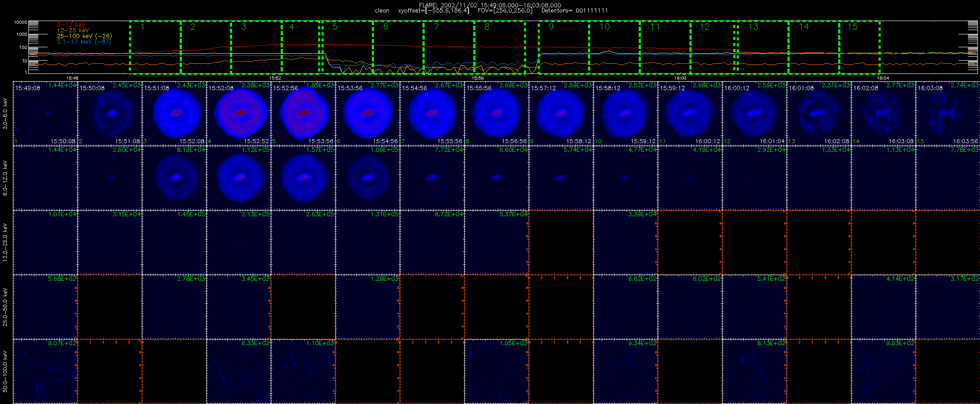Screen dimensions: 980x404
Task: Open the 3.0-6.0 keV image starting 16:01:08
Action: click(x=819, y=113)
